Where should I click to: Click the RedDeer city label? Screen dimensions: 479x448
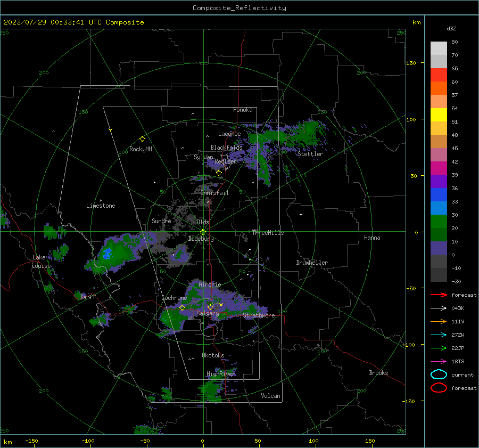point(226,161)
